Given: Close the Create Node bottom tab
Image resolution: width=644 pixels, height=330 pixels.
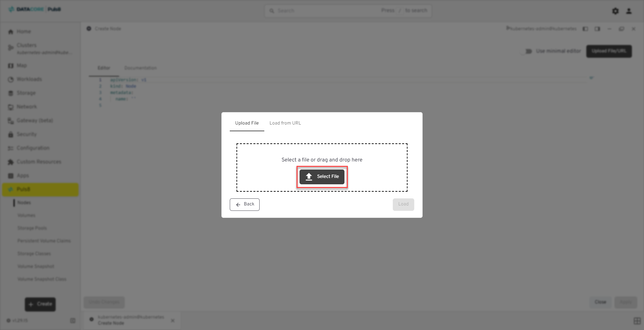Looking at the screenshot, I should pos(173,321).
